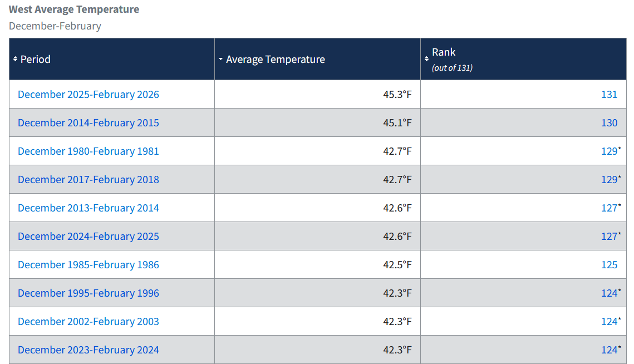Viewport: 634px width, 364px height.
Task: Sort table by Rank header
Action: pos(444,52)
